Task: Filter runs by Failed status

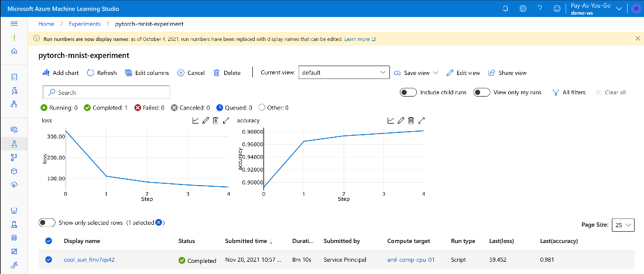Action: click(x=149, y=108)
